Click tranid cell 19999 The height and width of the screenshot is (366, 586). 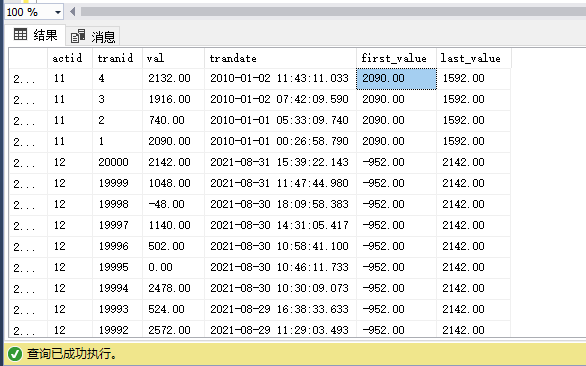pos(117,184)
